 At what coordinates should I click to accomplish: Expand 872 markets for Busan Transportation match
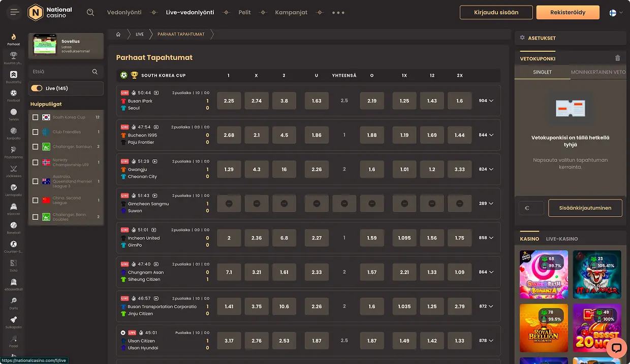pyautogui.click(x=486, y=306)
